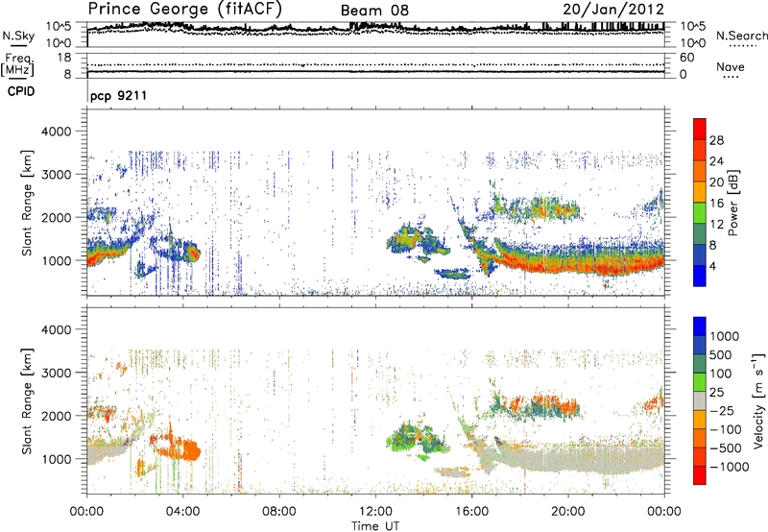This screenshot has height=532, width=768.
Task: Click the 'Velocity [m s⁻¹]' colorbar title
Action: (757, 400)
